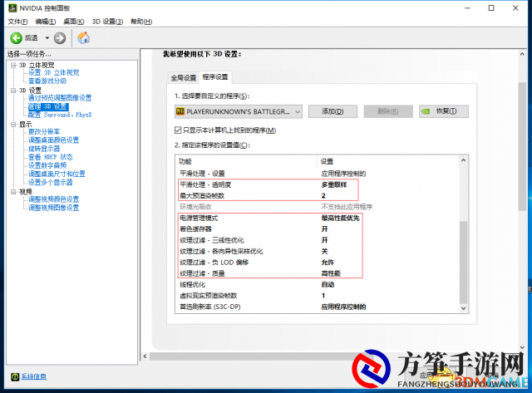Open the 帮助(H) menu
Screen dimensions: 532x393
click(x=141, y=22)
